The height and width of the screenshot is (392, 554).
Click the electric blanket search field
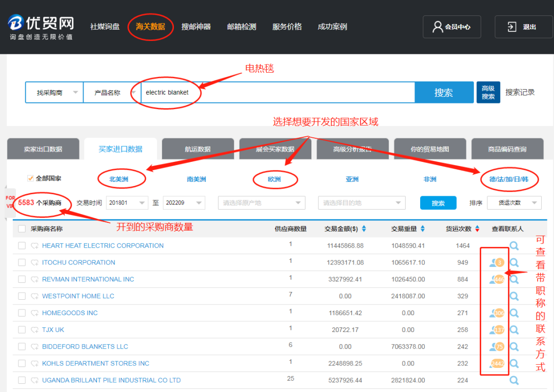point(277,93)
